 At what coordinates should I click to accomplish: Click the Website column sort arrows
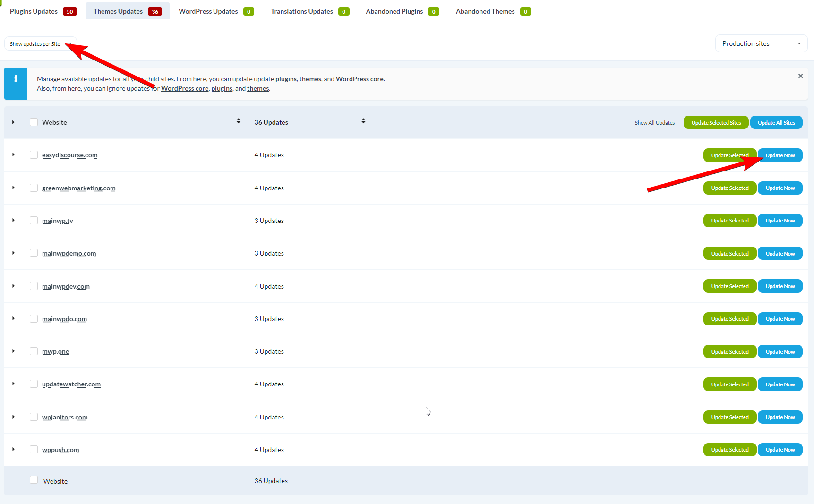[238, 121]
